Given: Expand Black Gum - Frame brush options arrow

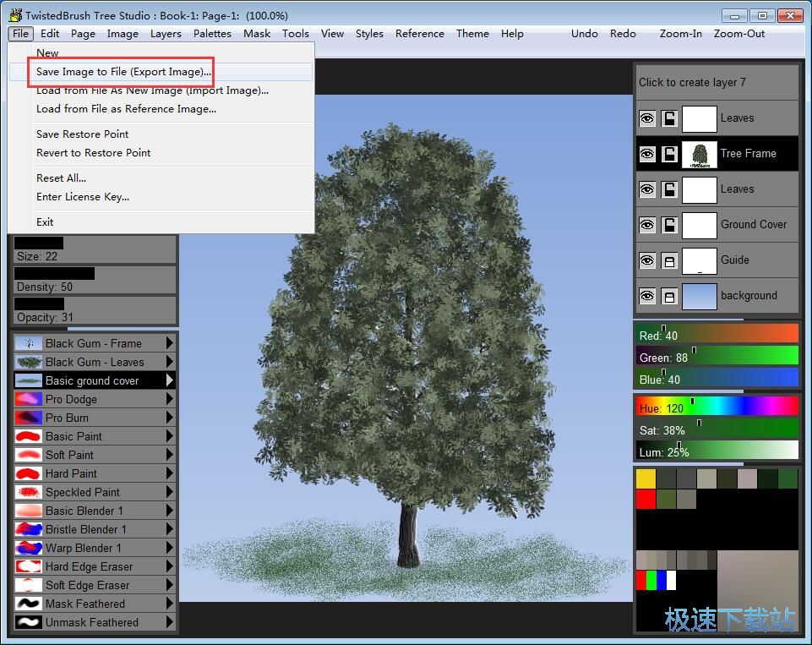Looking at the screenshot, I should point(169,343).
